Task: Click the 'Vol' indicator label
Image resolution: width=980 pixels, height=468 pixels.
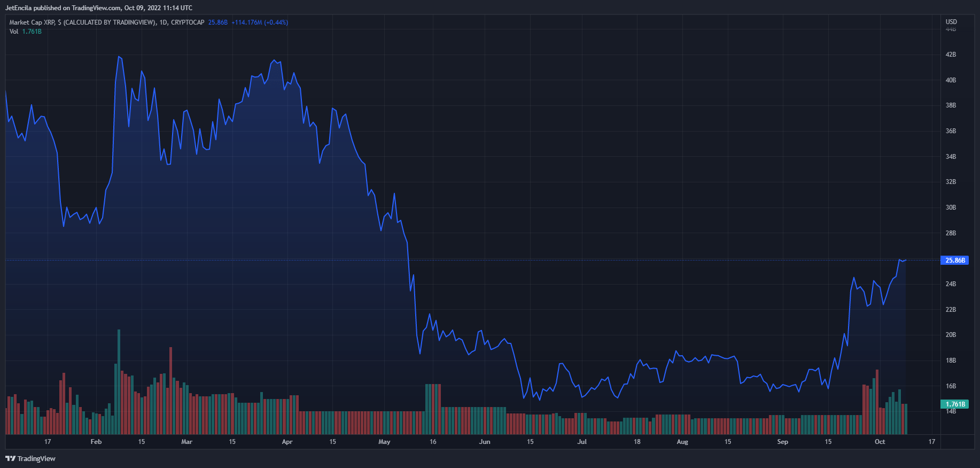Action: [x=14, y=32]
